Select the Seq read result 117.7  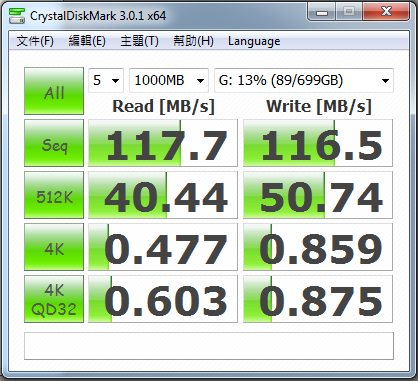coord(163,143)
